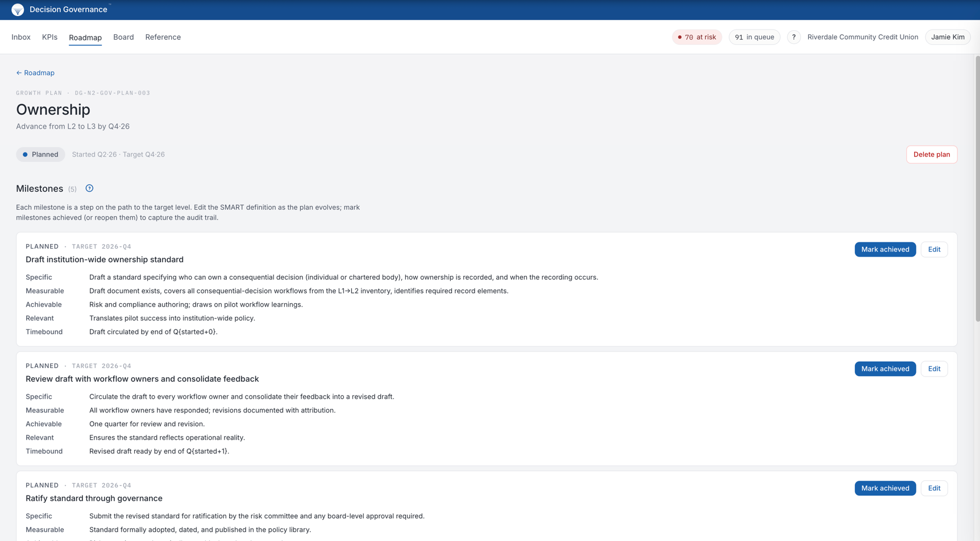This screenshot has width=980, height=541.
Task: Click 'Risk and compliance authoring' achievable text
Action: (196, 304)
